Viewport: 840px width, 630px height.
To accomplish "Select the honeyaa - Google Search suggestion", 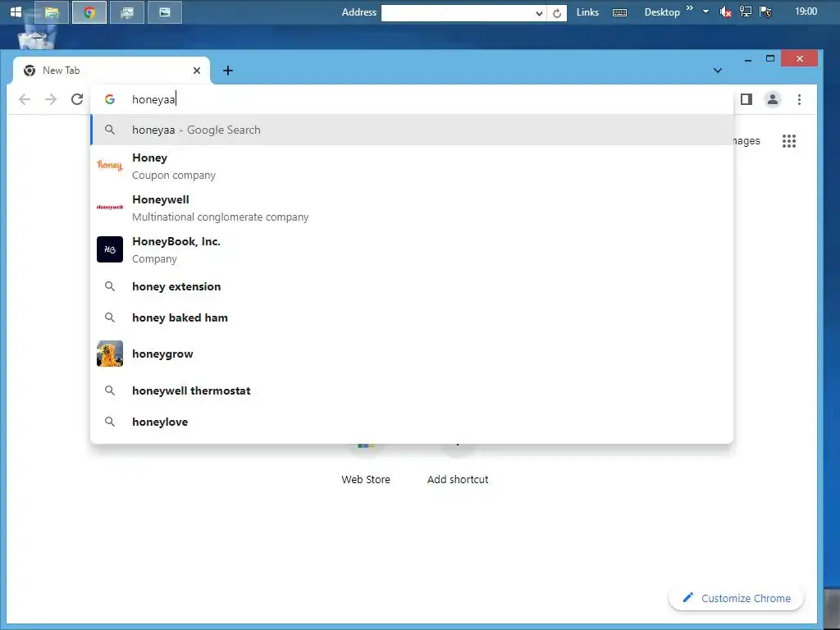I will coord(412,130).
